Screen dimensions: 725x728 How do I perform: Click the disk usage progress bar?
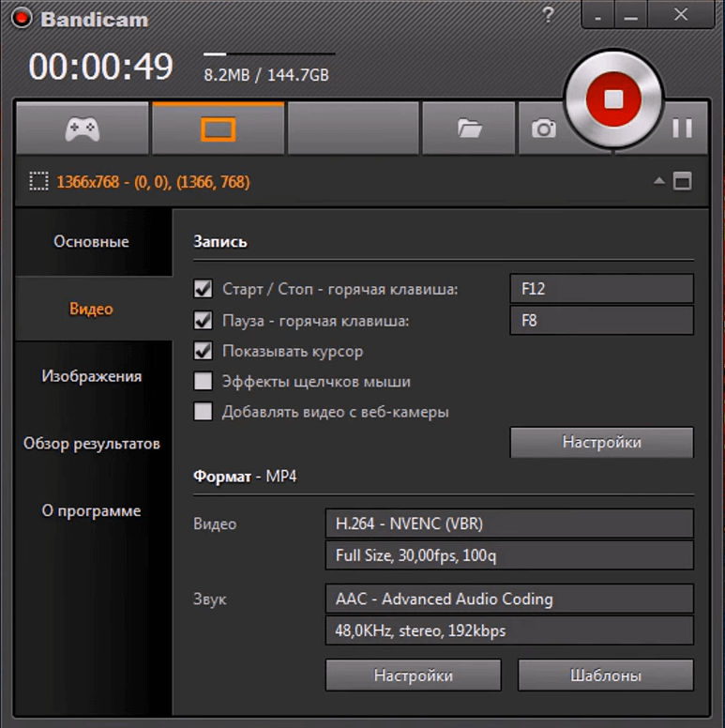(269, 53)
